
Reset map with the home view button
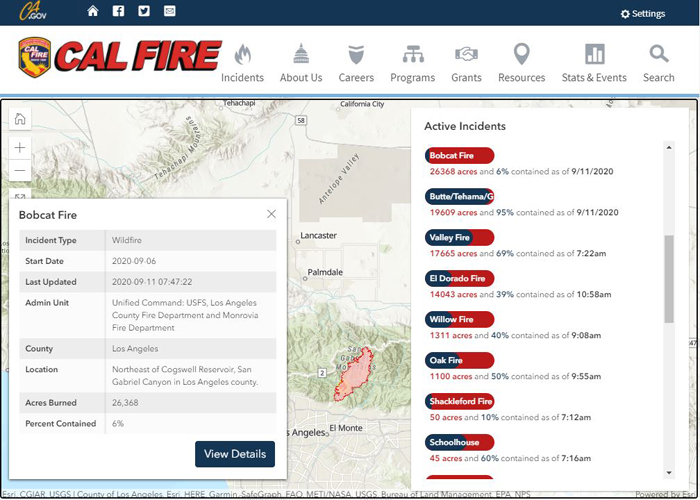20,119
